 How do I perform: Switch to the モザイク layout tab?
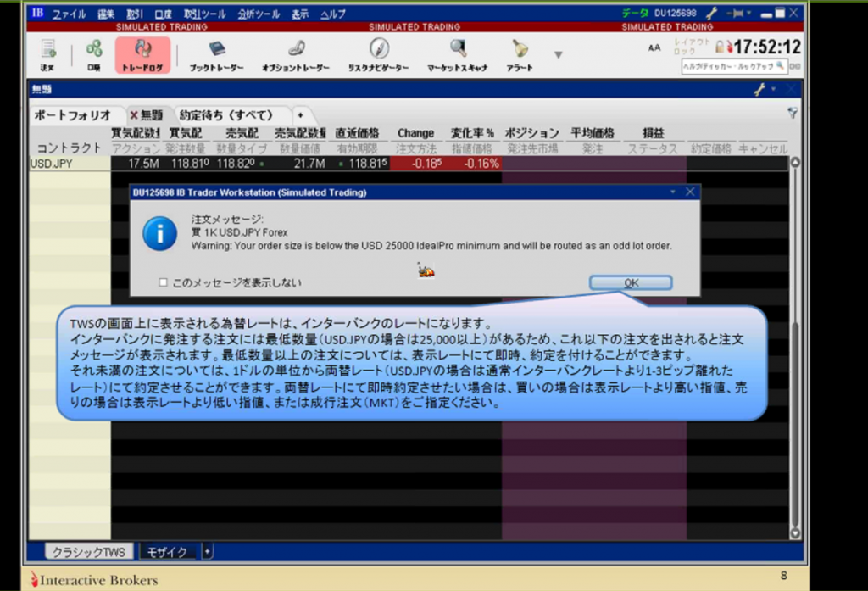[x=167, y=552]
